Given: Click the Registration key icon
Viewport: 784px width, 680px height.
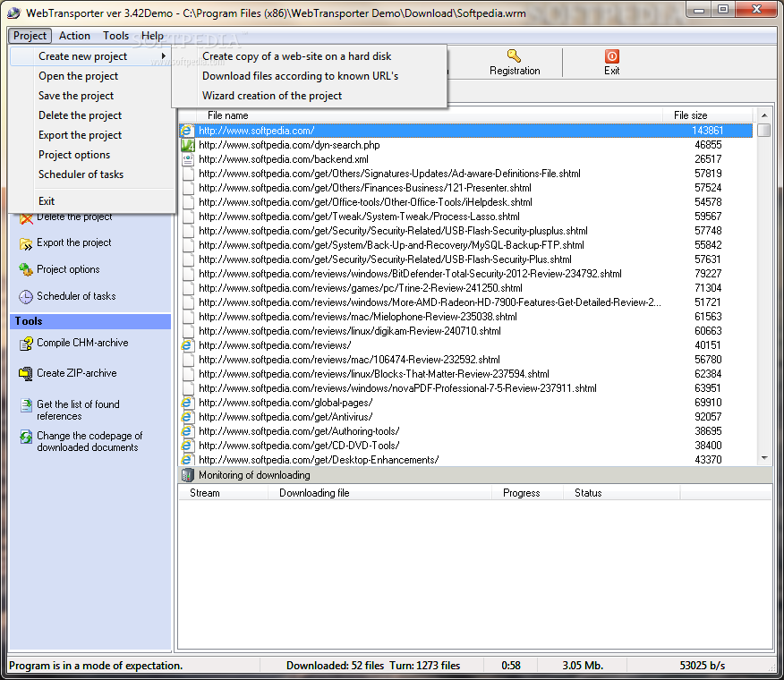Looking at the screenshot, I should click(x=514, y=55).
